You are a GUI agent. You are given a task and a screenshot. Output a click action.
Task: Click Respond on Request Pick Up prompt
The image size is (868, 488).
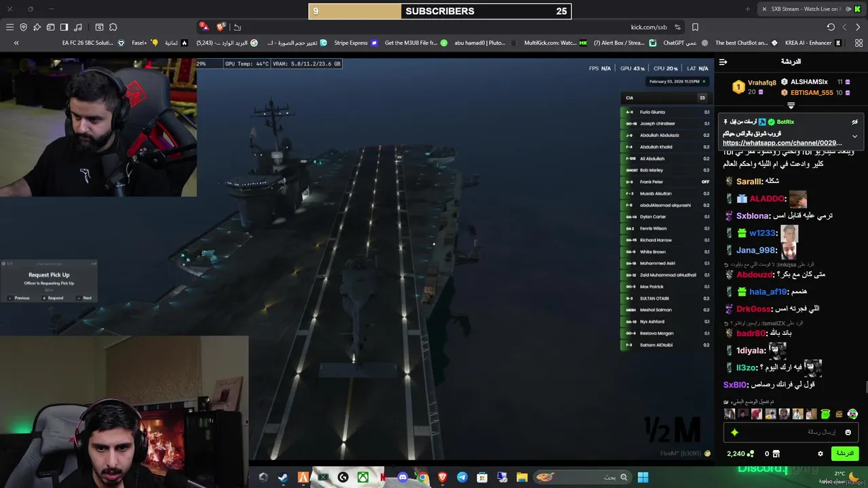[54, 298]
